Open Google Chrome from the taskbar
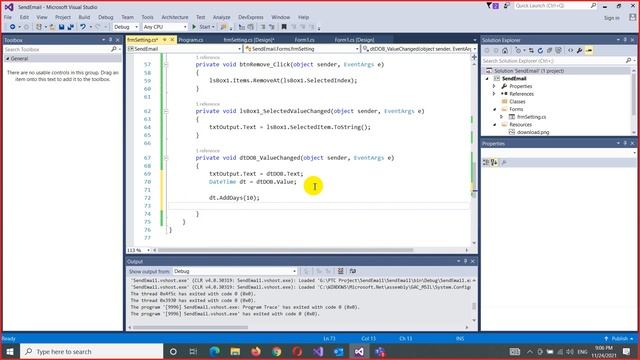 coord(277,351)
